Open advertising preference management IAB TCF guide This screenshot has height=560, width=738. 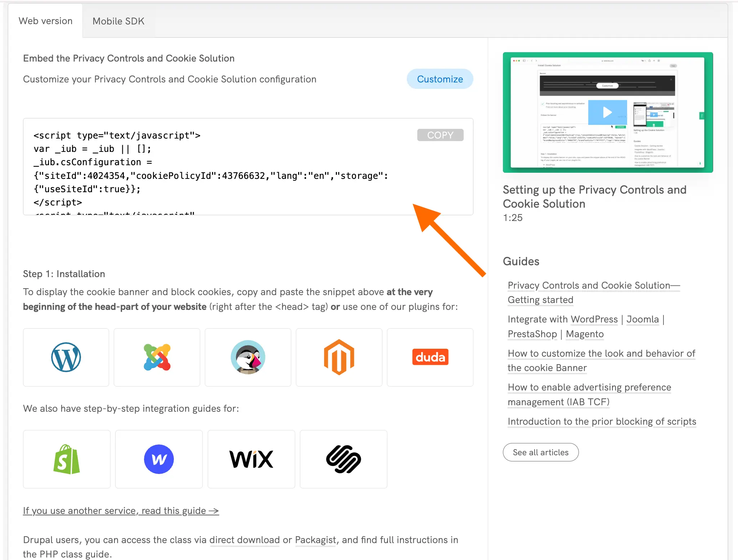[589, 394]
